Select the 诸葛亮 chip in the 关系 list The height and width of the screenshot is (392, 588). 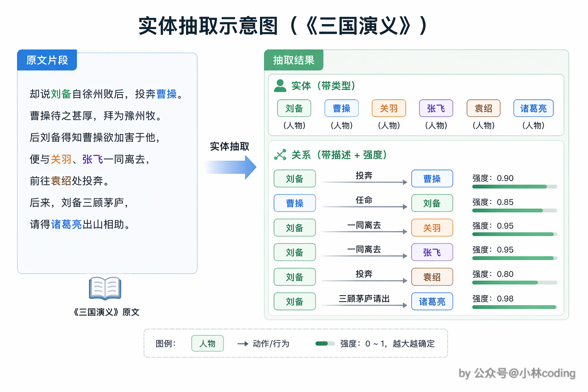(x=432, y=301)
